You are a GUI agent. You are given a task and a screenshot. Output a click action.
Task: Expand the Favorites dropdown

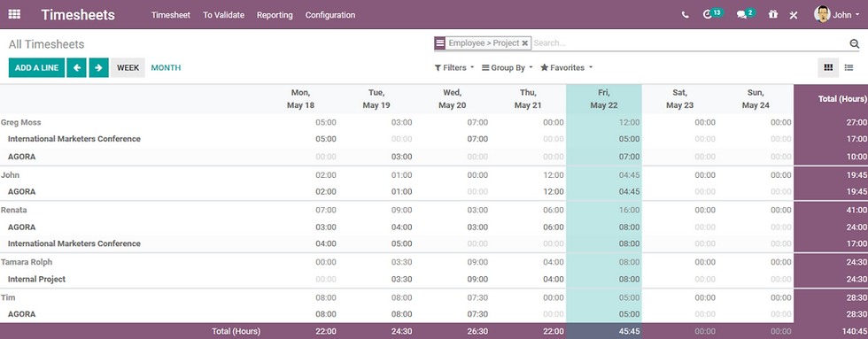(x=566, y=67)
